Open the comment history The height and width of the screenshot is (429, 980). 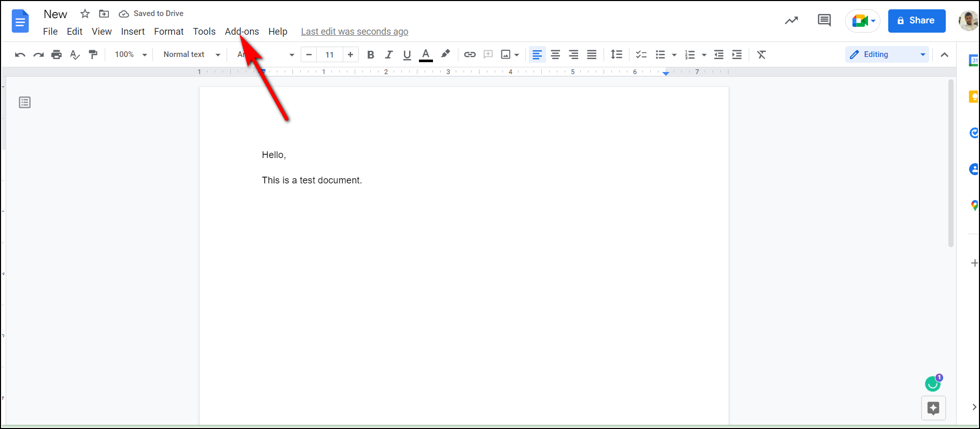[x=824, y=21]
